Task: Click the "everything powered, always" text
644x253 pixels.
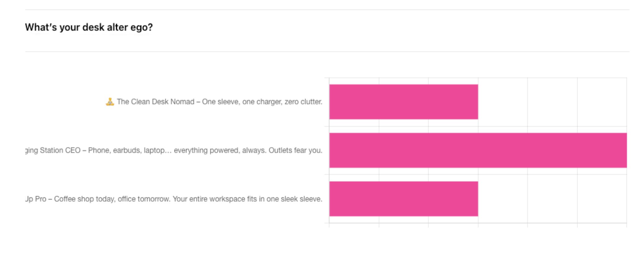Action: pyautogui.click(x=219, y=150)
